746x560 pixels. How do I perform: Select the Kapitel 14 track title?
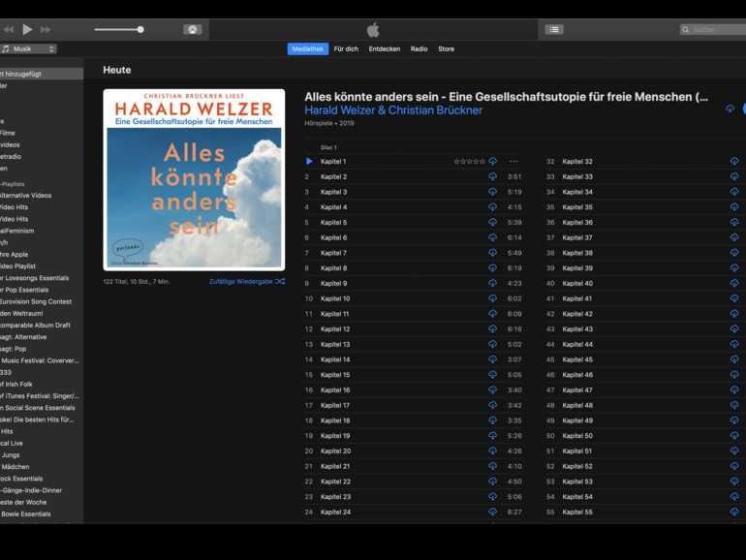click(335, 359)
